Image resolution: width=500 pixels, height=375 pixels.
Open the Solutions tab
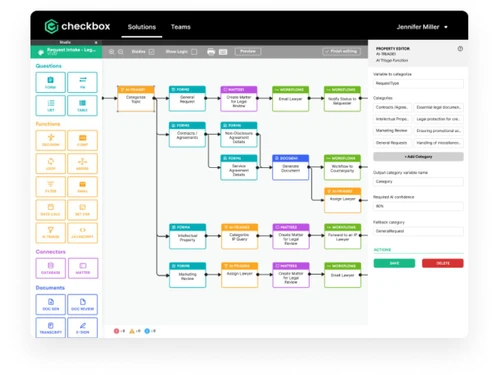(x=142, y=27)
